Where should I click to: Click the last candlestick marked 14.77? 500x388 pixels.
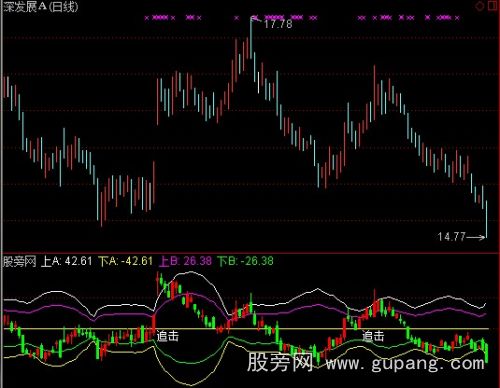tap(486, 219)
